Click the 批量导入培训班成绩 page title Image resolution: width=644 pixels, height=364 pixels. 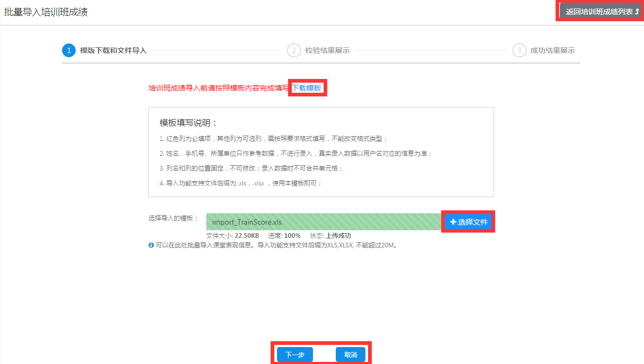(x=46, y=12)
